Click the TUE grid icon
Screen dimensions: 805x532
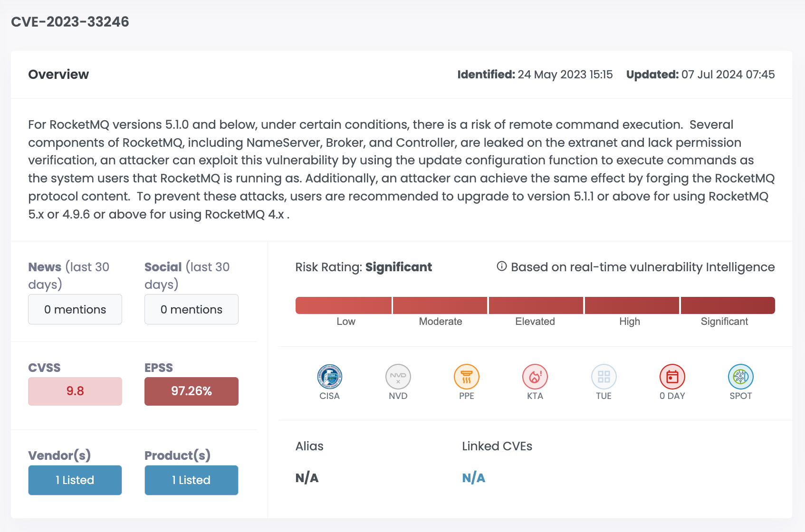point(604,377)
